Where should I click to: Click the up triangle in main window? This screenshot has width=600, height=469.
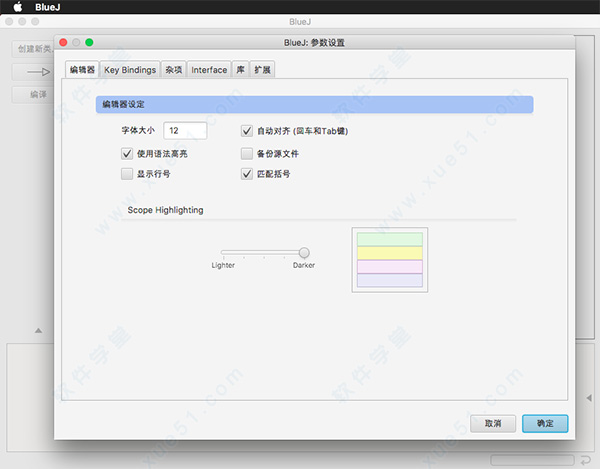pyautogui.click(x=38, y=331)
